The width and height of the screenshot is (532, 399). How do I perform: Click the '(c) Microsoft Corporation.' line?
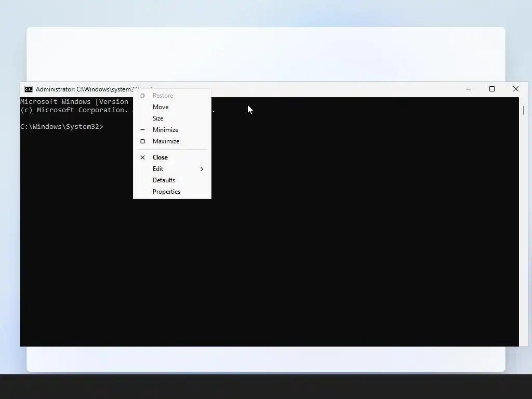click(x=74, y=110)
